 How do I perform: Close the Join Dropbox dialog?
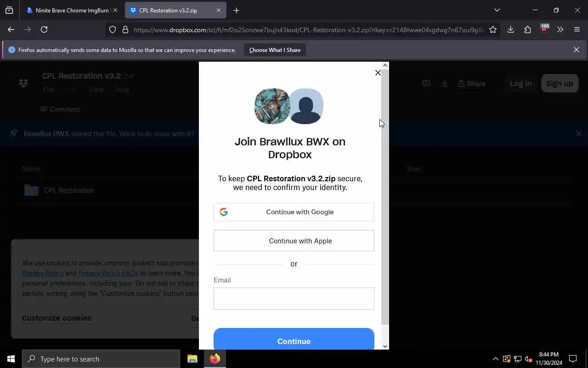click(x=378, y=73)
